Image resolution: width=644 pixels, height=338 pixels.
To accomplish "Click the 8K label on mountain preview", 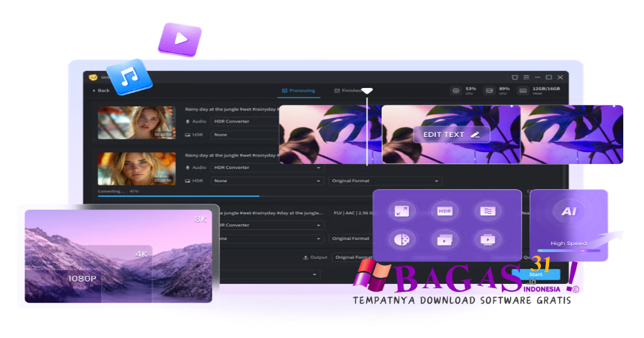I will click(201, 219).
